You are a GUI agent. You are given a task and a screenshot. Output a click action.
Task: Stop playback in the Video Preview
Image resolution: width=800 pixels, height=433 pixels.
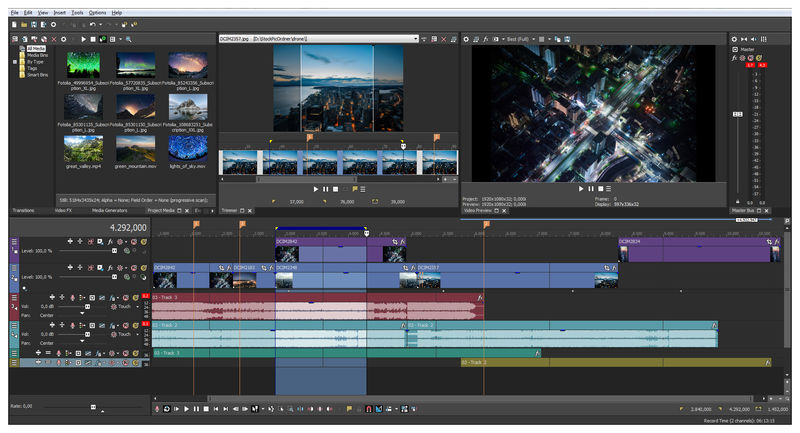(600, 188)
